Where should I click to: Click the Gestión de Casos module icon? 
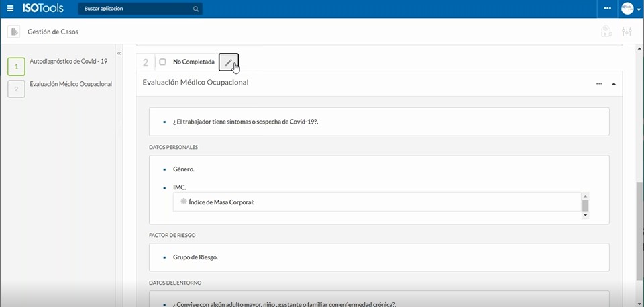13,32
